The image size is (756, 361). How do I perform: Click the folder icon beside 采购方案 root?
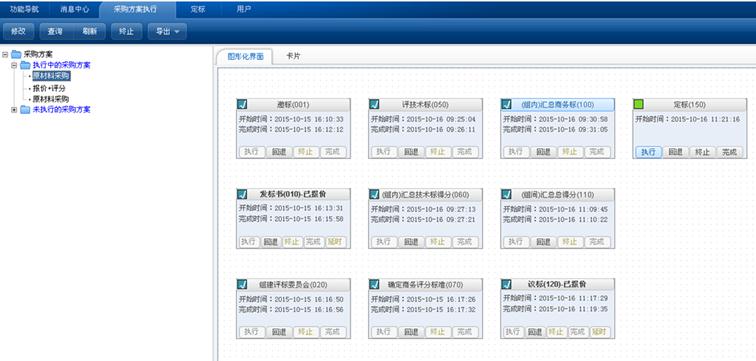click(x=16, y=54)
